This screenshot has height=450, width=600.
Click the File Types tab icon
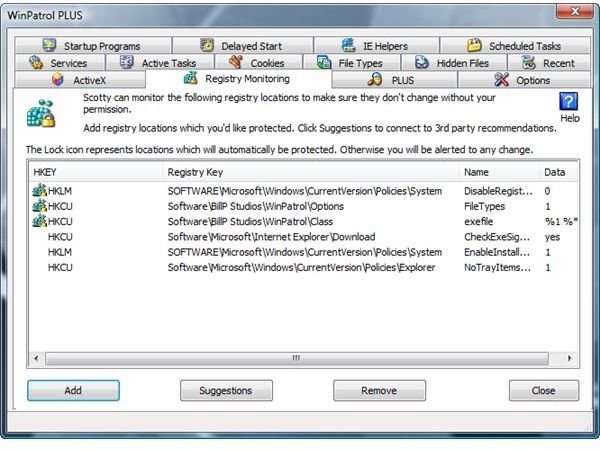coord(324,62)
